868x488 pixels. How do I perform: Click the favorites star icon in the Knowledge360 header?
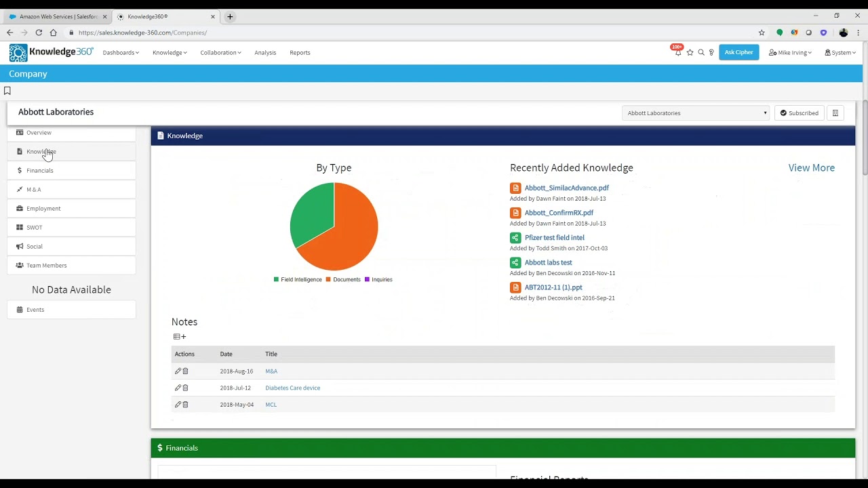point(690,52)
